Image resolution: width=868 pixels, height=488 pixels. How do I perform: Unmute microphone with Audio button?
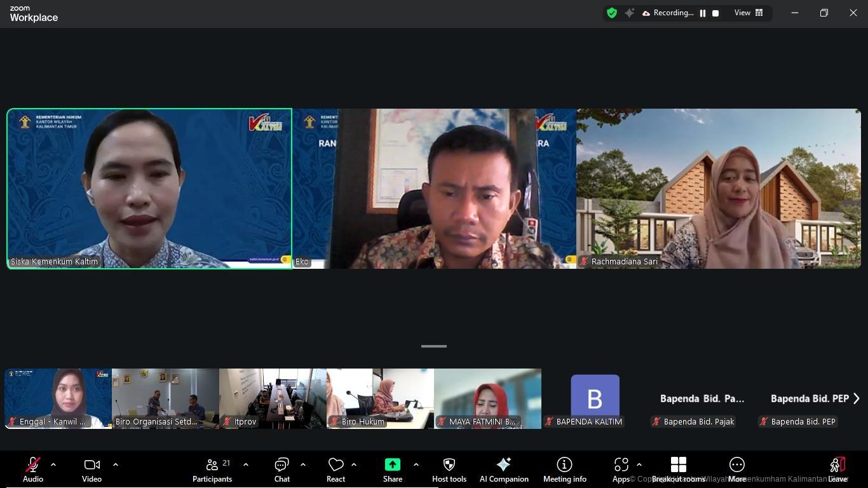coord(33,470)
